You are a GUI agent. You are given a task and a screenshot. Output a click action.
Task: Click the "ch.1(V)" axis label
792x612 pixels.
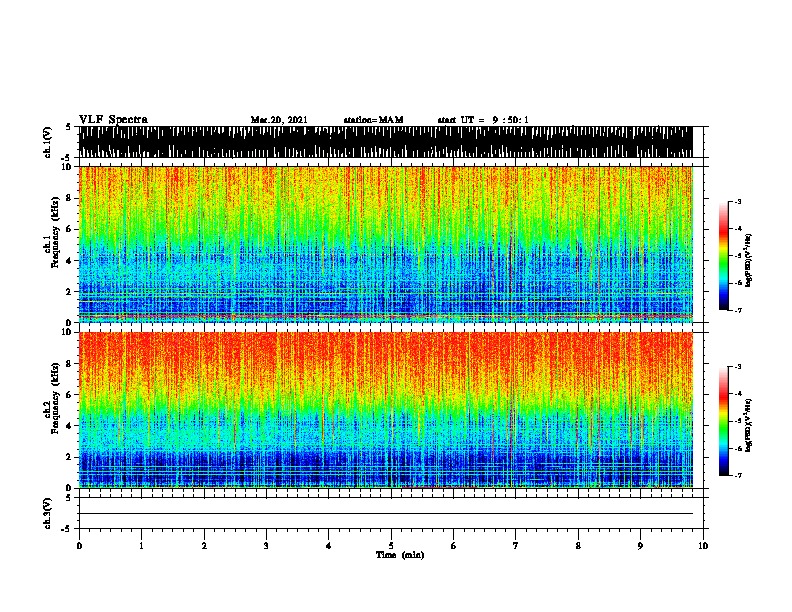[48, 142]
